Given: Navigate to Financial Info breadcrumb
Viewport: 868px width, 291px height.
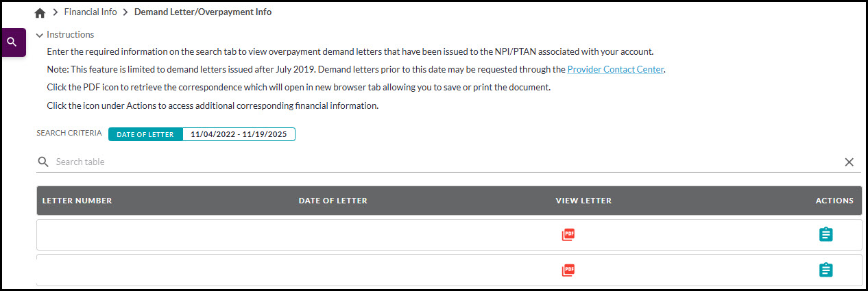Looking at the screenshot, I should pyautogui.click(x=91, y=12).
